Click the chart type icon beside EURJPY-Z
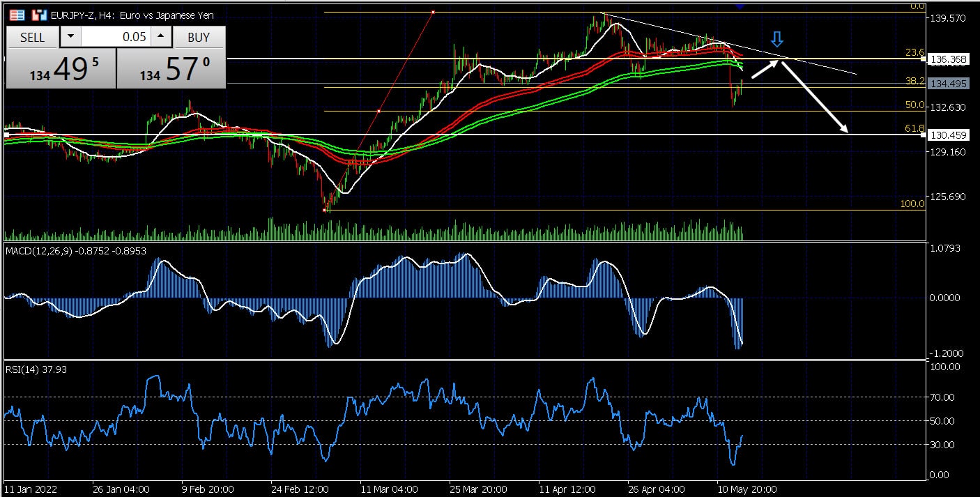 tap(40, 15)
